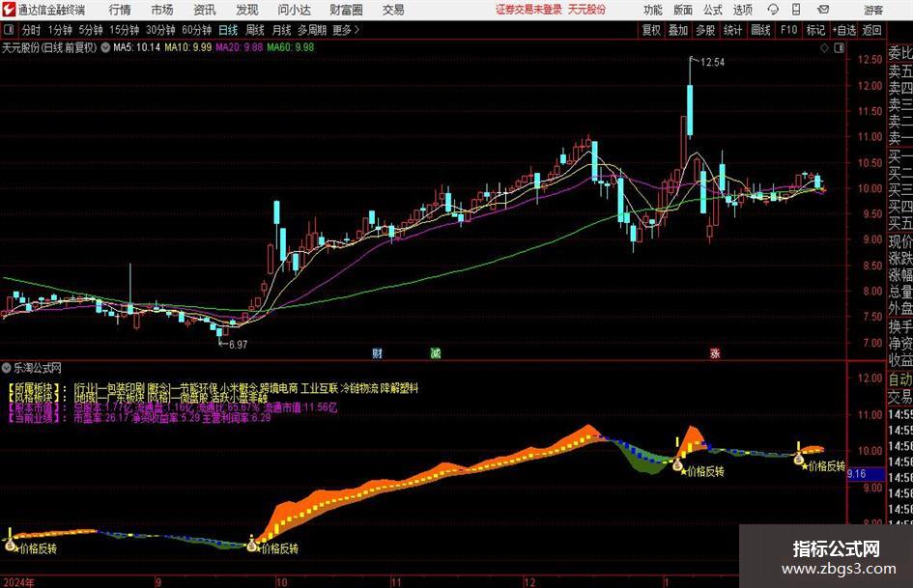Toggle the side panel icon near the diamond
Viewport: 913px width, 588px height.
[839, 48]
